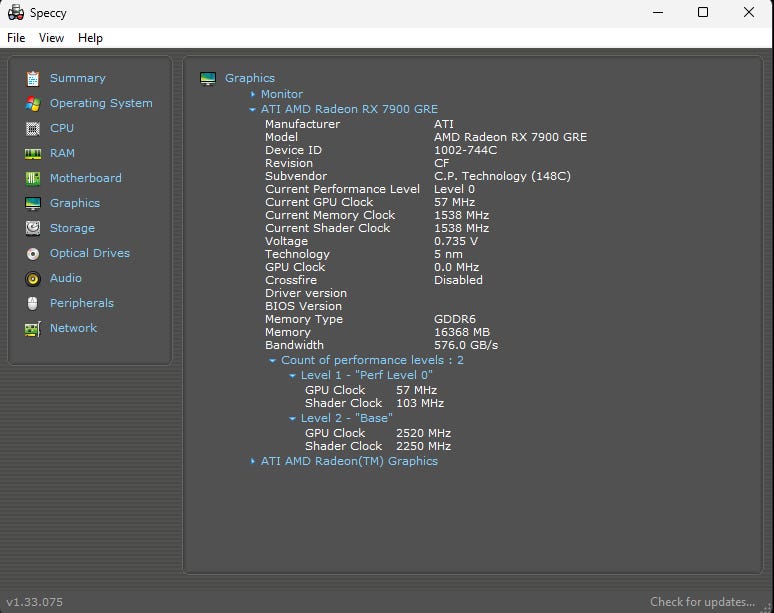Collapse the Count of performance levels node
774x613 pixels.
tap(273, 360)
